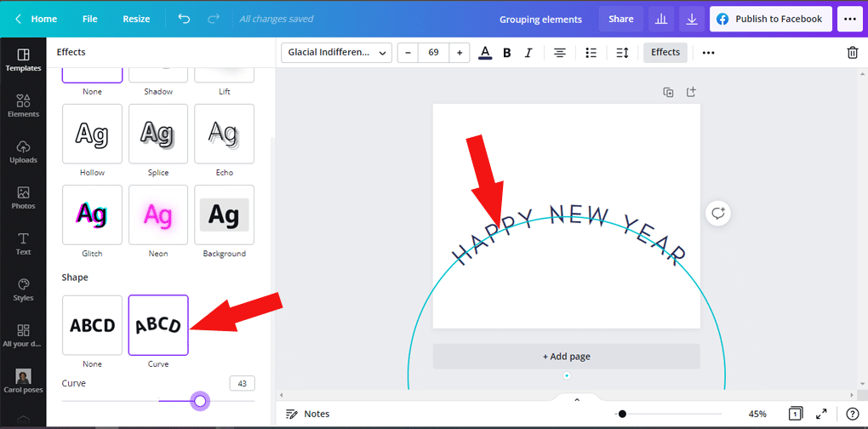Expand the page thumbnails chevron

[x=576, y=399]
